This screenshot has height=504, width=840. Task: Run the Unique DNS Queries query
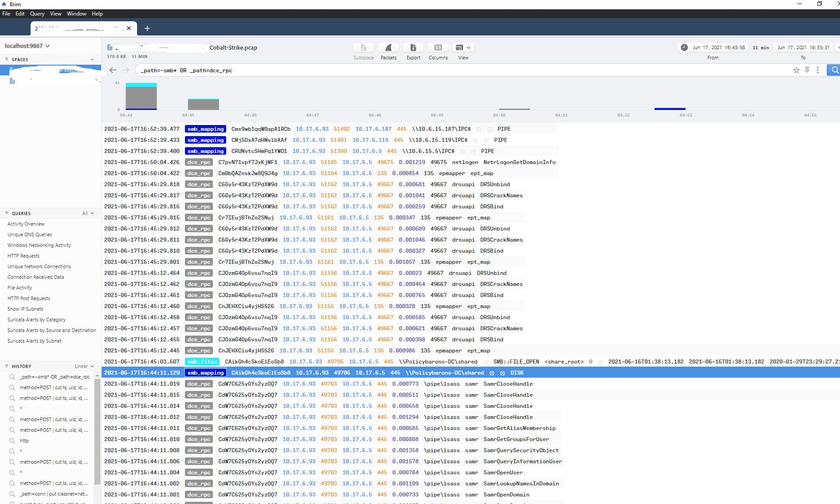pos(30,234)
